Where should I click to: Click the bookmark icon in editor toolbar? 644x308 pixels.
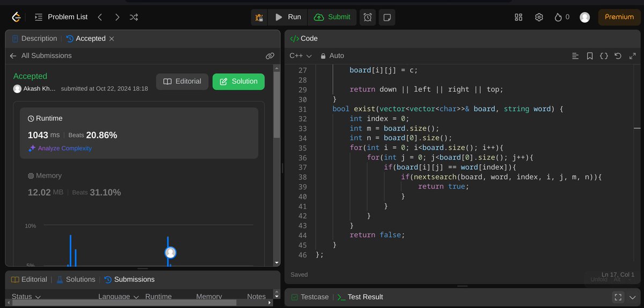[x=590, y=56]
